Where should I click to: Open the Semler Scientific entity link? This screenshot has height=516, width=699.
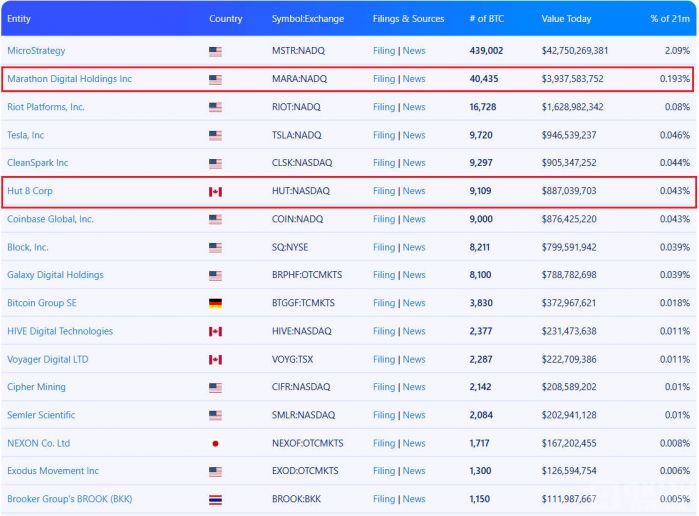coord(41,415)
